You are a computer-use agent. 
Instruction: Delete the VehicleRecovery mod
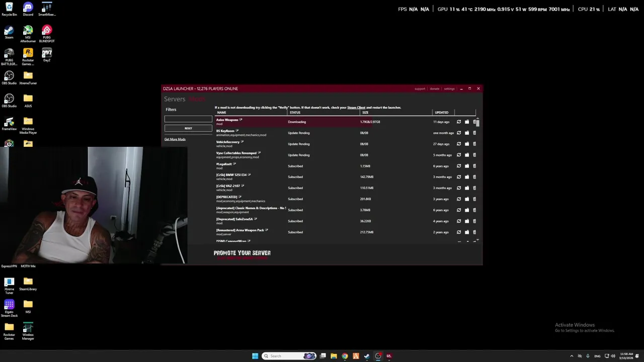click(x=474, y=144)
